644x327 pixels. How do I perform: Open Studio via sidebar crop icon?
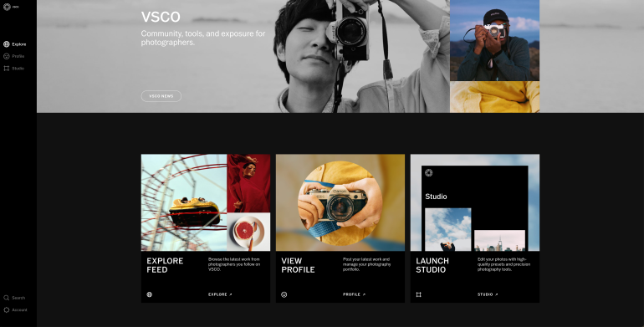tap(6, 69)
